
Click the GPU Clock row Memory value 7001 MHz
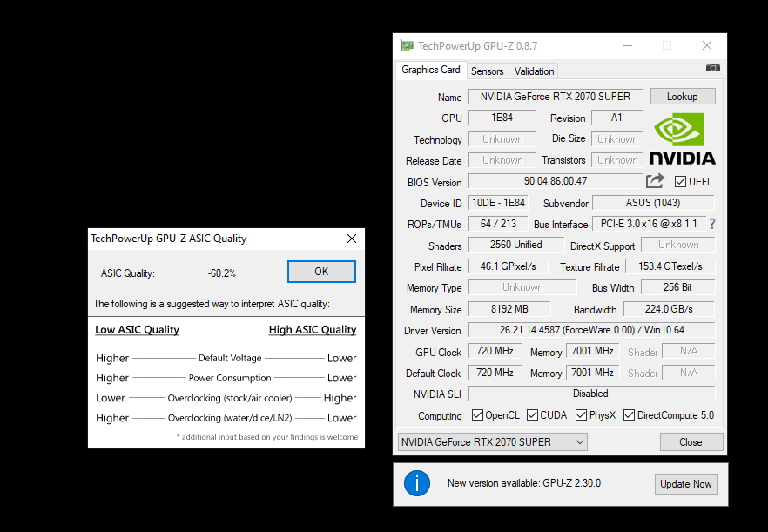593,351
